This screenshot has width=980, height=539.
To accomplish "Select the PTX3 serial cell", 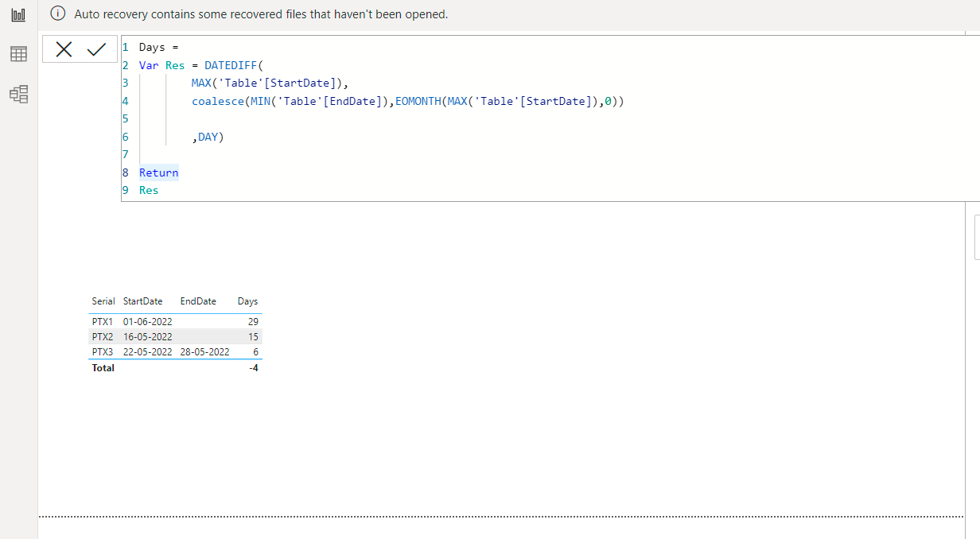I will (103, 351).
